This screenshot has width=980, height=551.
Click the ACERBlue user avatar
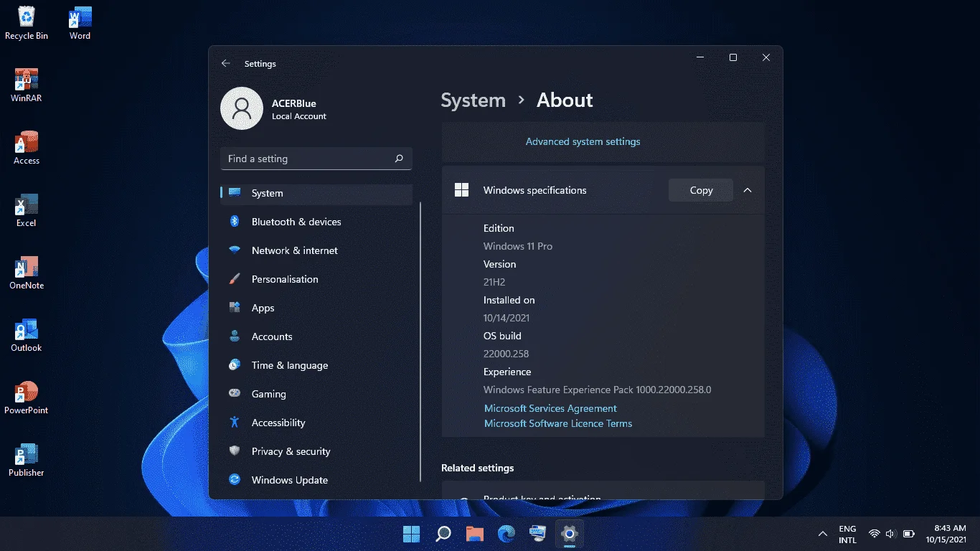(242, 108)
